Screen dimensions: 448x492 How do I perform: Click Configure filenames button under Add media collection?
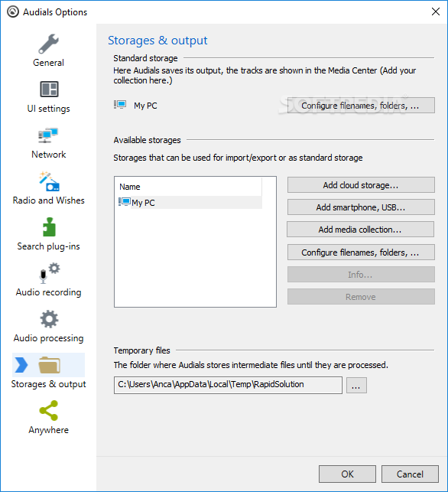361,253
